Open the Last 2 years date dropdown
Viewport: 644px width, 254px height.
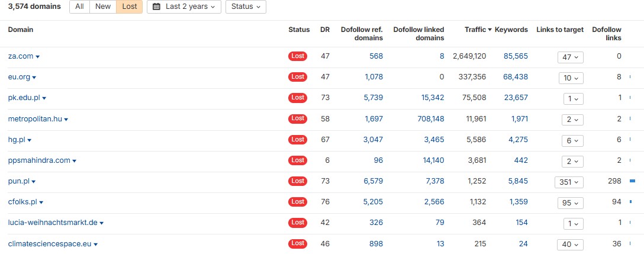(184, 7)
